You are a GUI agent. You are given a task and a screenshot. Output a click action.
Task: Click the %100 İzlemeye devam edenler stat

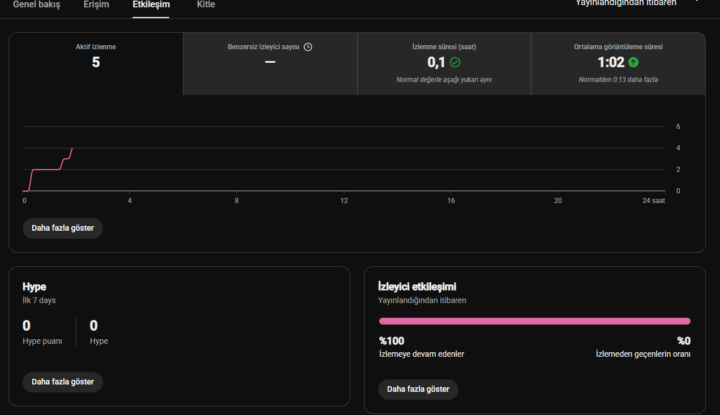pyautogui.click(x=421, y=347)
